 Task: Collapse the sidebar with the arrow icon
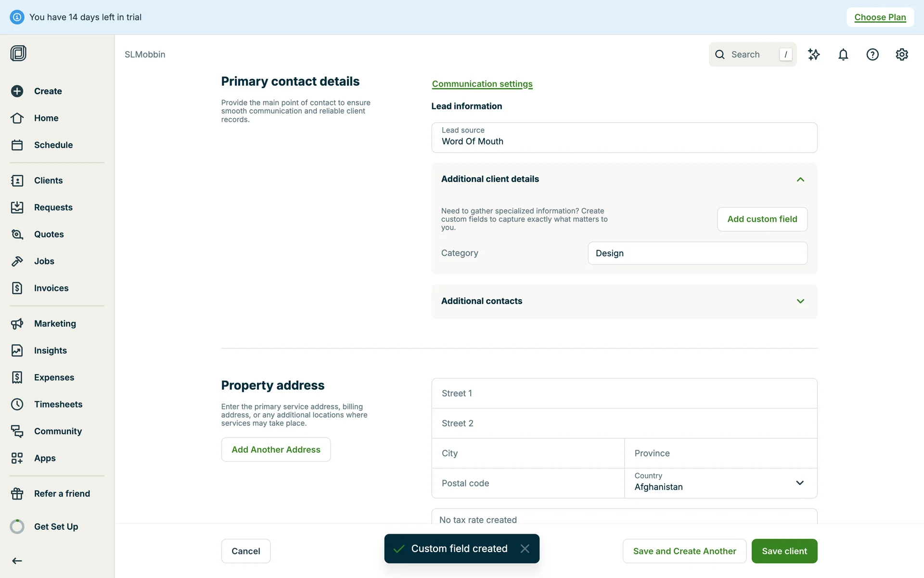point(17,561)
